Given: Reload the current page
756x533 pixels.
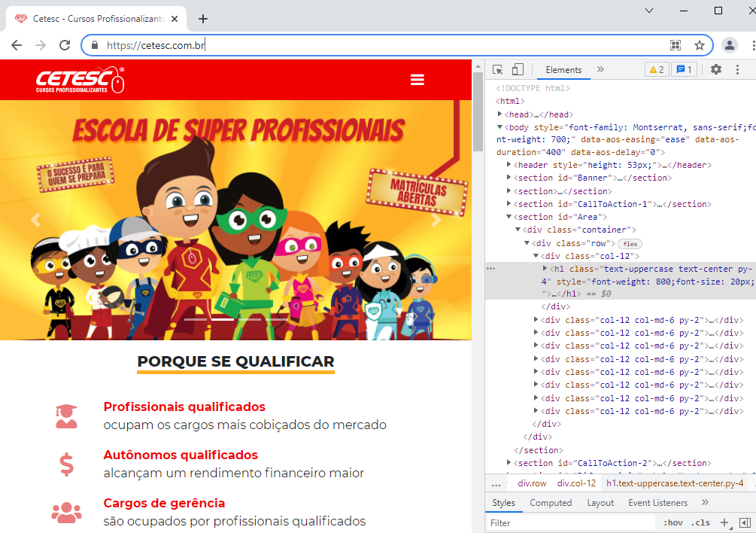Looking at the screenshot, I should [x=65, y=45].
